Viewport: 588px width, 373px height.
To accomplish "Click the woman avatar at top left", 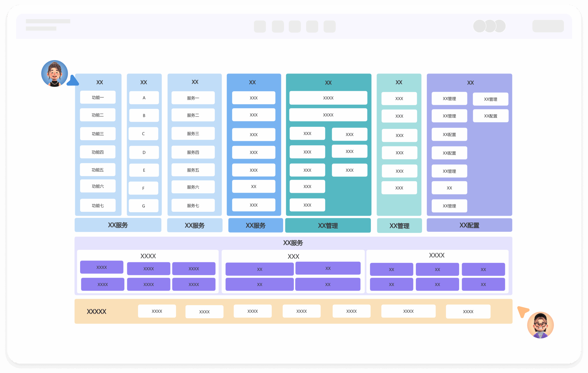I will 54,74.
